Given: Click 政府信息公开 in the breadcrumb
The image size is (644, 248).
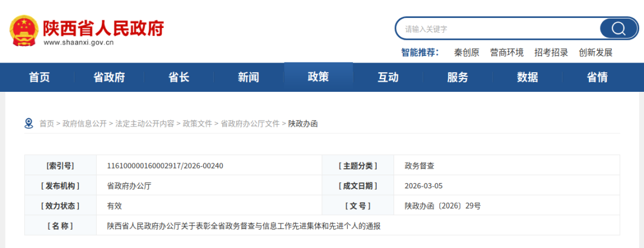Looking at the screenshot, I should (85, 123).
